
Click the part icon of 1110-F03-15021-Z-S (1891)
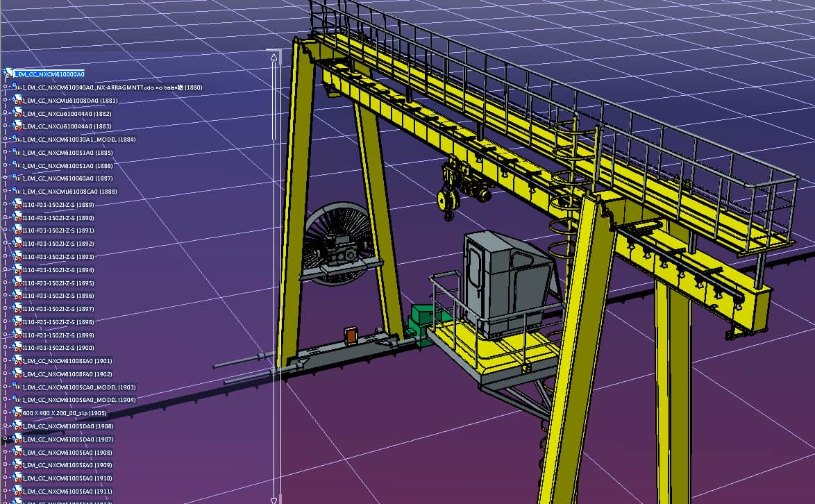coord(17,230)
